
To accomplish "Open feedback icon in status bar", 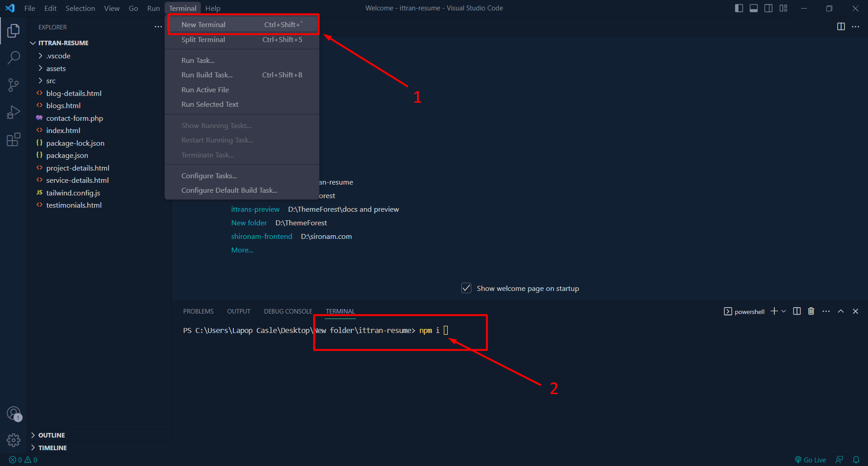I will click(x=840, y=460).
